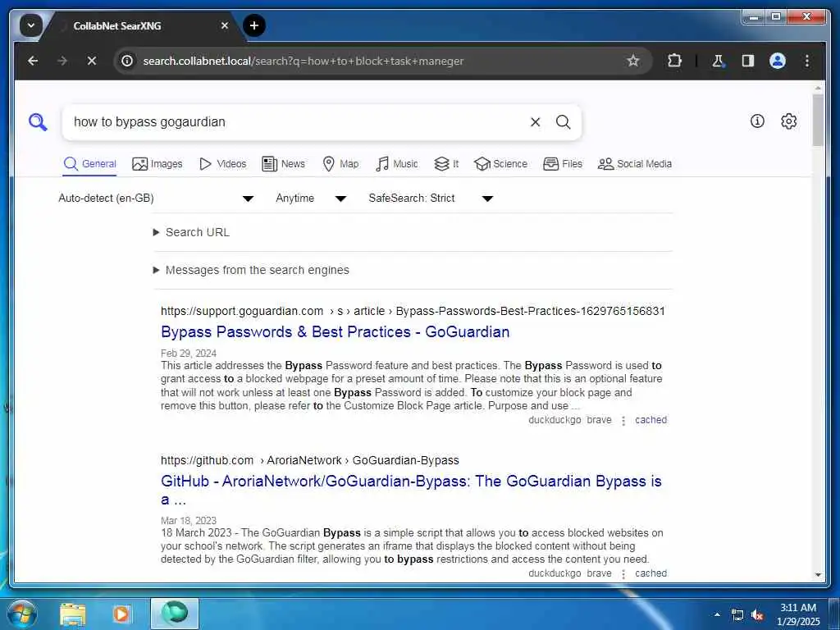Click the active browser taskbar icon
Screen dimensions: 840x630
point(175,614)
